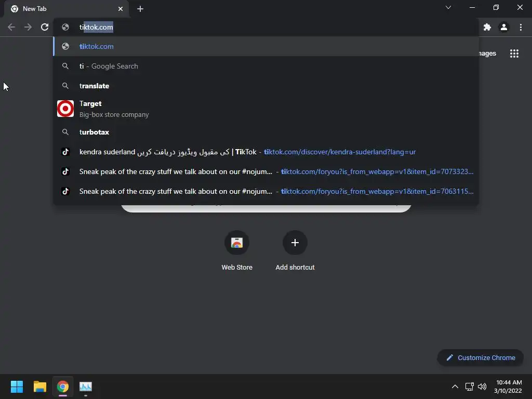
Task: Pick the 'translate' search suggestion
Action: click(266, 86)
